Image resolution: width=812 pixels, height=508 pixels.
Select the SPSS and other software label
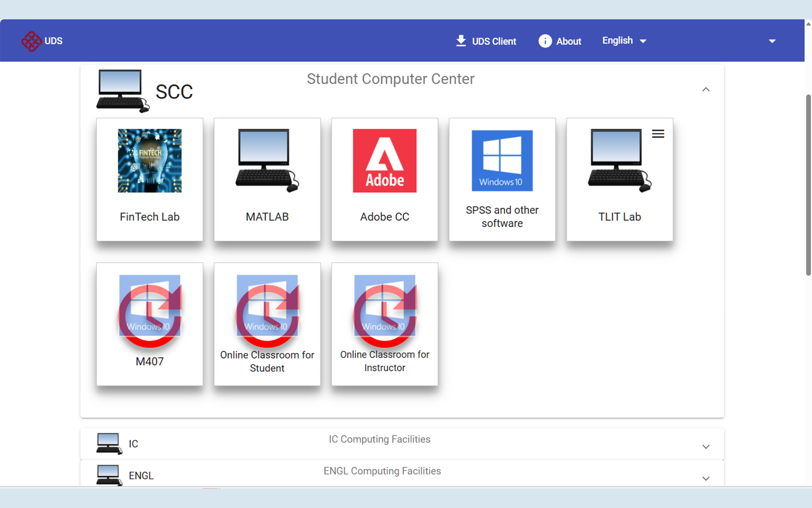coord(502,217)
